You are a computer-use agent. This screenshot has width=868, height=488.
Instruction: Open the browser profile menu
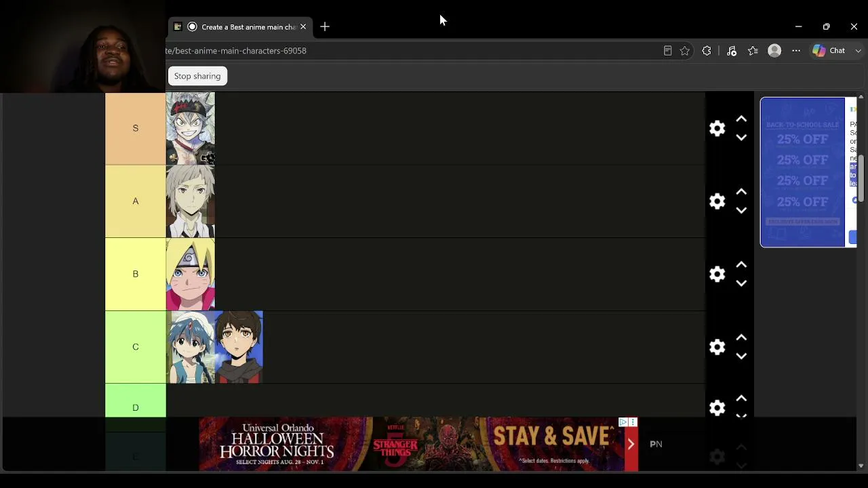[774, 51]
